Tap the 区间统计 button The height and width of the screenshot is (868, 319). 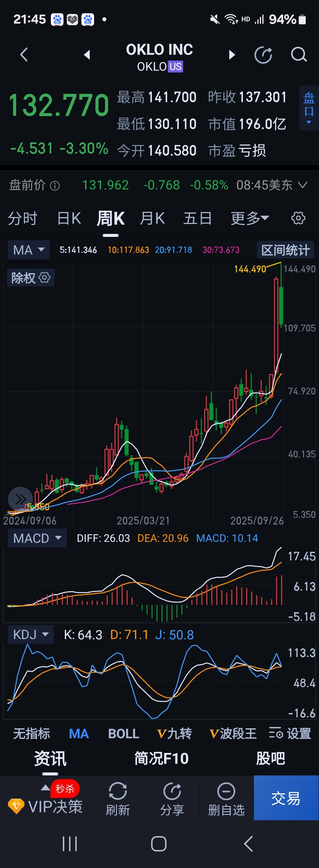[285, 250]
